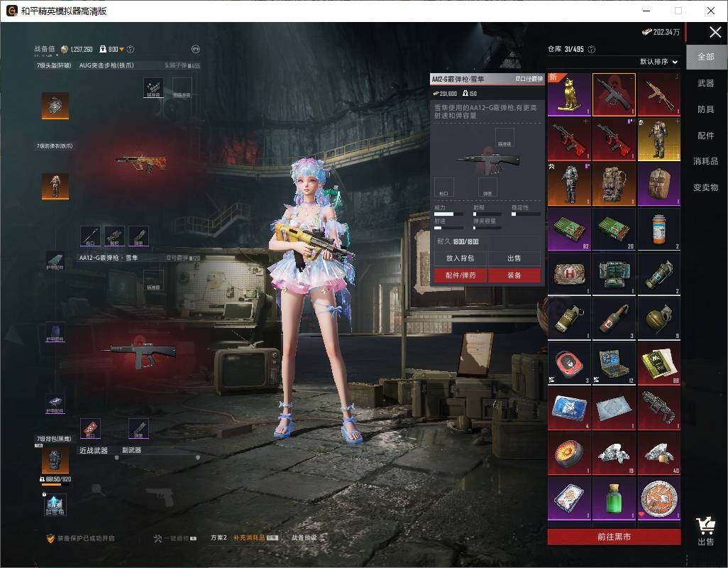Click the top armor accessory slot near shotgun title
728x568 pixels.
(x=55, y=261)
